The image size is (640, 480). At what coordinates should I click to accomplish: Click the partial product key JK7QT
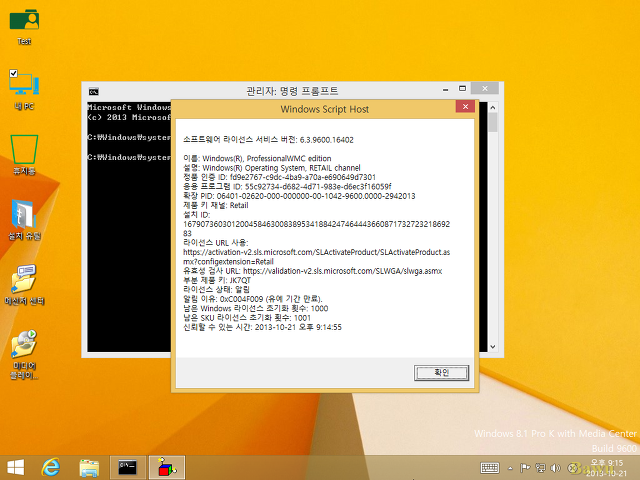[x=240, y=280]
